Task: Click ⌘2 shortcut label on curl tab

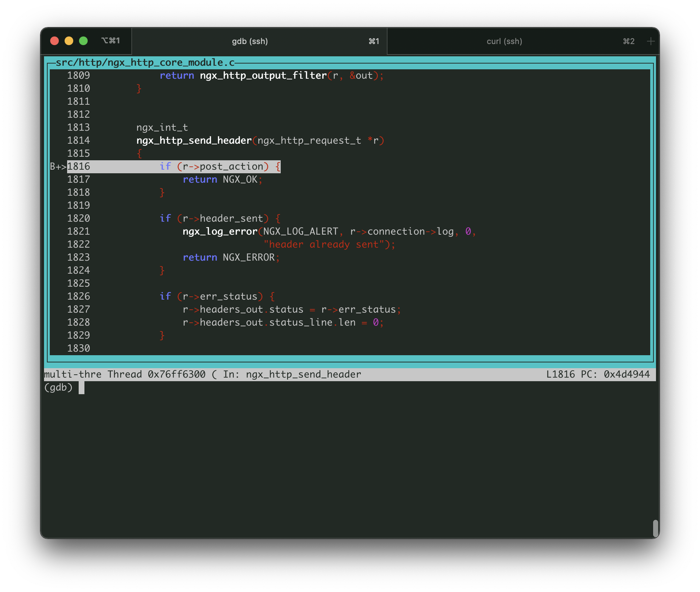Action: point(629,42)
